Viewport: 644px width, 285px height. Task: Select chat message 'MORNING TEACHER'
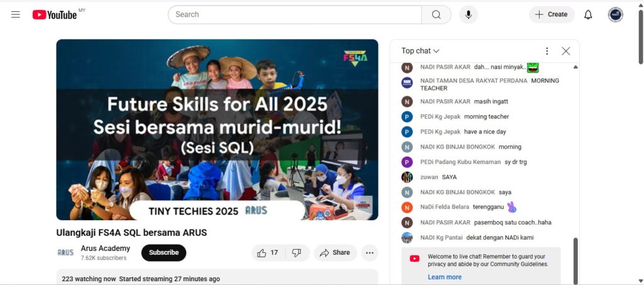click(489, 84)
